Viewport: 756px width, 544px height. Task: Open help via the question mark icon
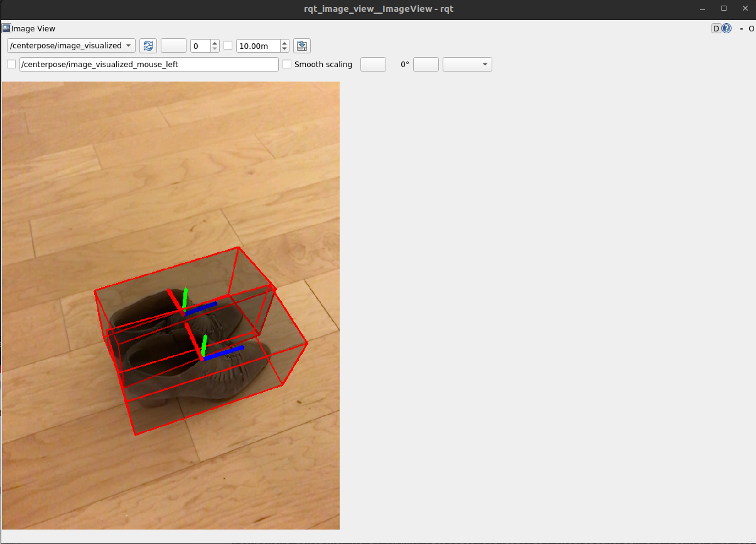727,28
